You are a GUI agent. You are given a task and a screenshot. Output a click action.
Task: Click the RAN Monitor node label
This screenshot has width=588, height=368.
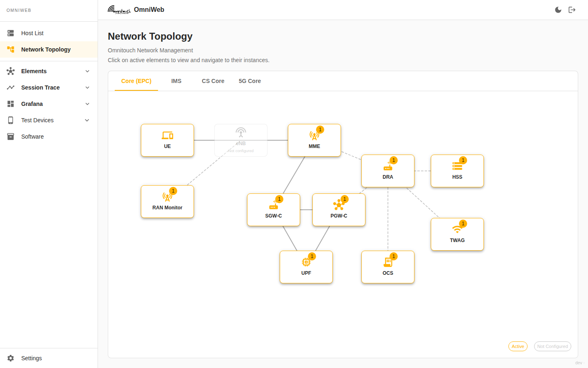pyautogui.click(x=167, y=208)
